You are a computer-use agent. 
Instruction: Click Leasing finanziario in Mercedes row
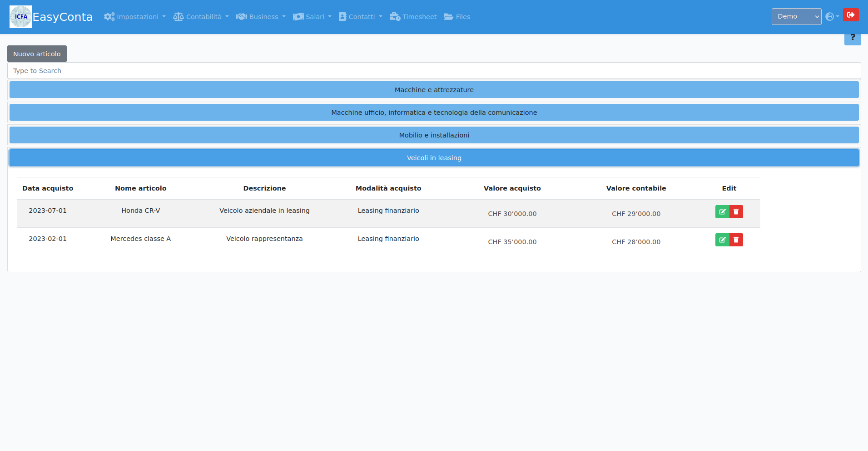388,239
